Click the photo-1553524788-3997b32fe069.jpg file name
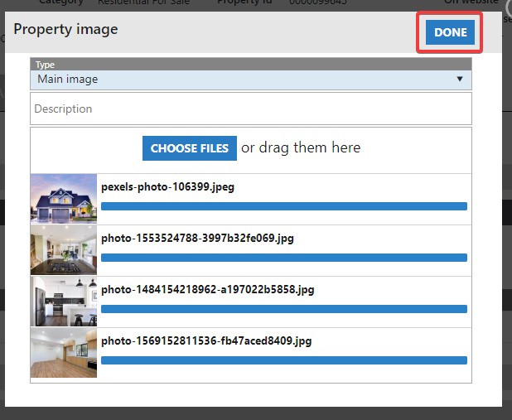This screenshot has width=512, height=420. pyautogui.click(x=197, y=239)
